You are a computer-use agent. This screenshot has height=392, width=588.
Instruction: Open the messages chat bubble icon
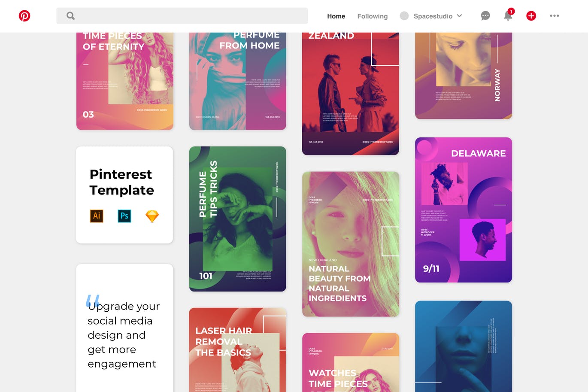click(485, 16)
